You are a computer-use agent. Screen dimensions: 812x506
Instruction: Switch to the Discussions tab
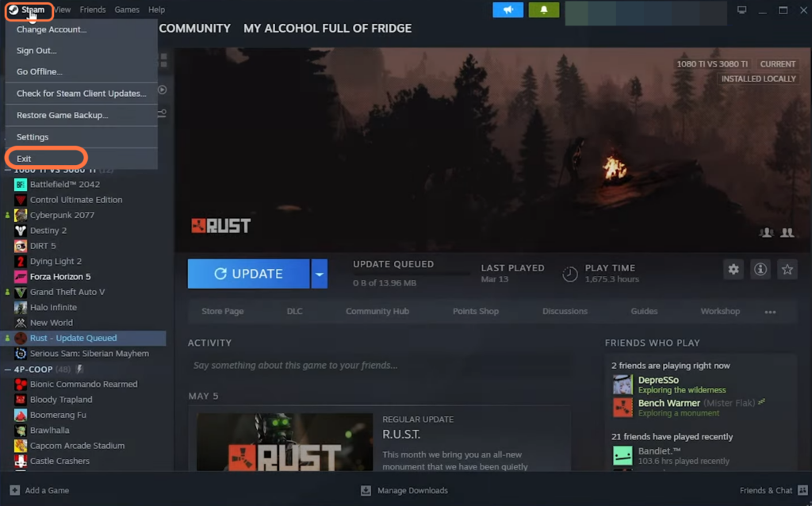pos(565,311)
